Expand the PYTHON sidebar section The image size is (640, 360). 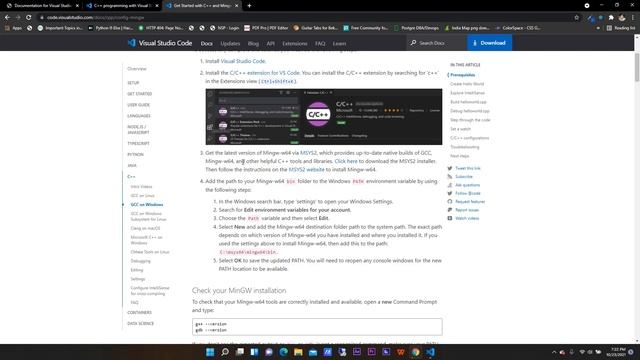(x=136, y=155)
